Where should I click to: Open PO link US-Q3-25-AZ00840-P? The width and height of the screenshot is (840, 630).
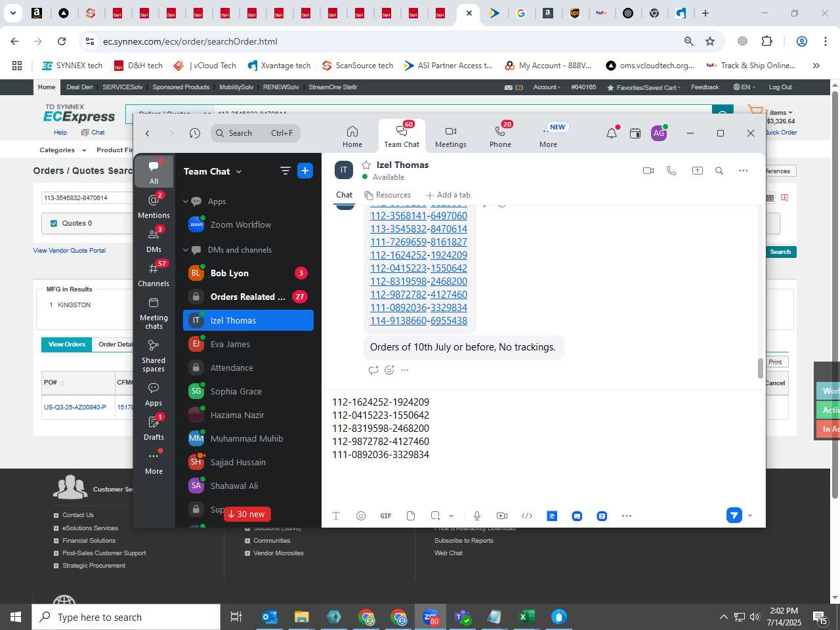pyautogui.click(x=75, y=408)
